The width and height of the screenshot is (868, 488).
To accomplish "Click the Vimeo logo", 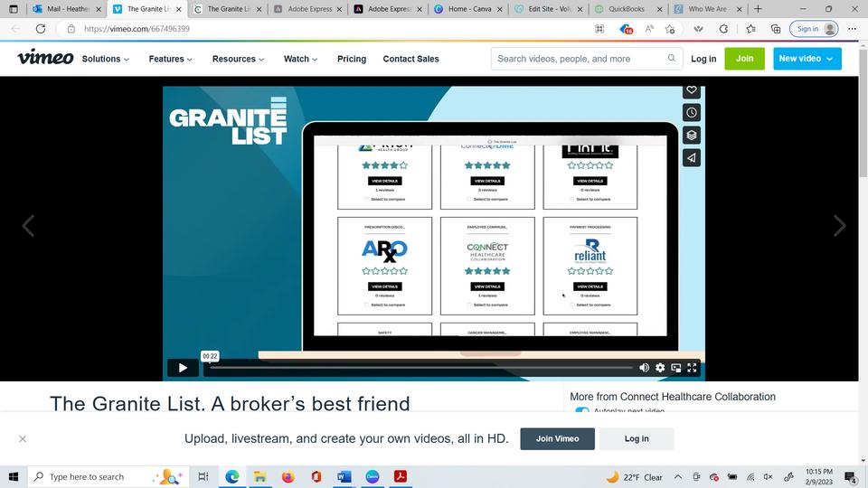I will [45, 58].
